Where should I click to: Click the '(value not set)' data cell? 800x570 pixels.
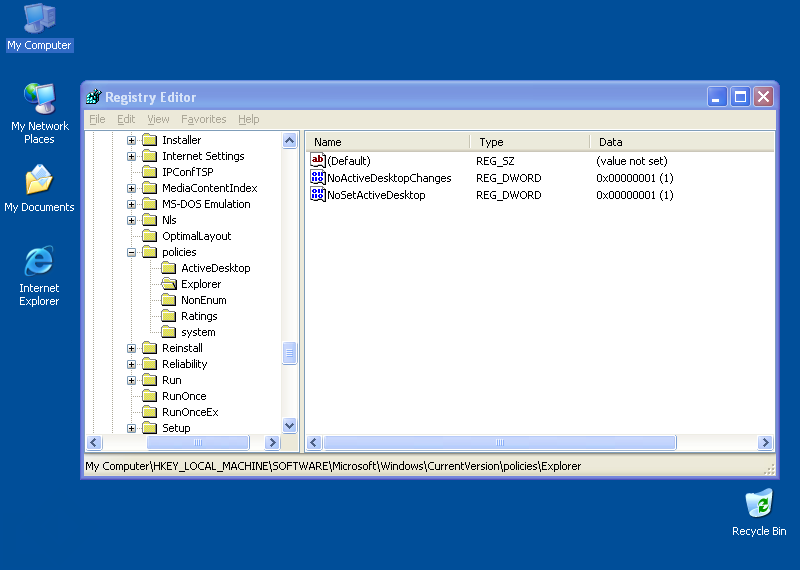click(x=632, y=161)
